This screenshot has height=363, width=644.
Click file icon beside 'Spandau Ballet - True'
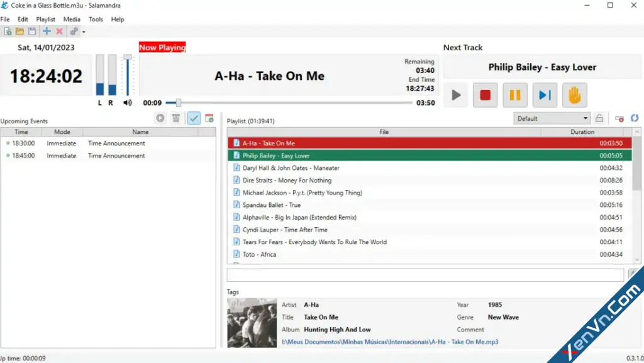click(236, 204)
